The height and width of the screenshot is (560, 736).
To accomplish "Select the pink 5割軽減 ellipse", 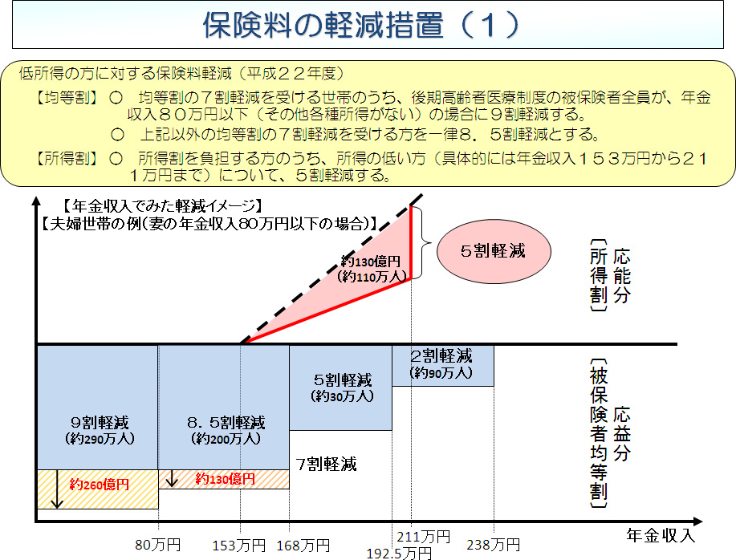I will [493, 250].
